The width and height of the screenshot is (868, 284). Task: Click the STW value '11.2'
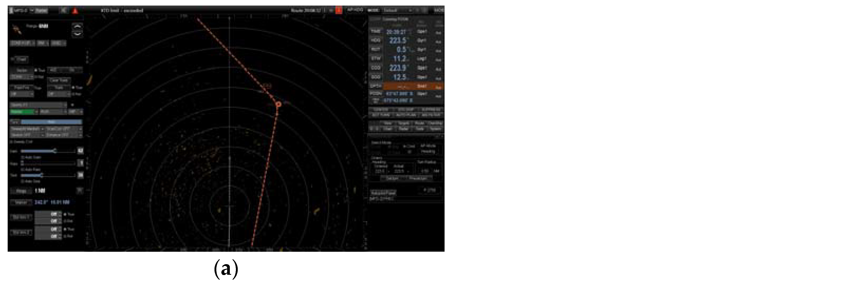400,59
